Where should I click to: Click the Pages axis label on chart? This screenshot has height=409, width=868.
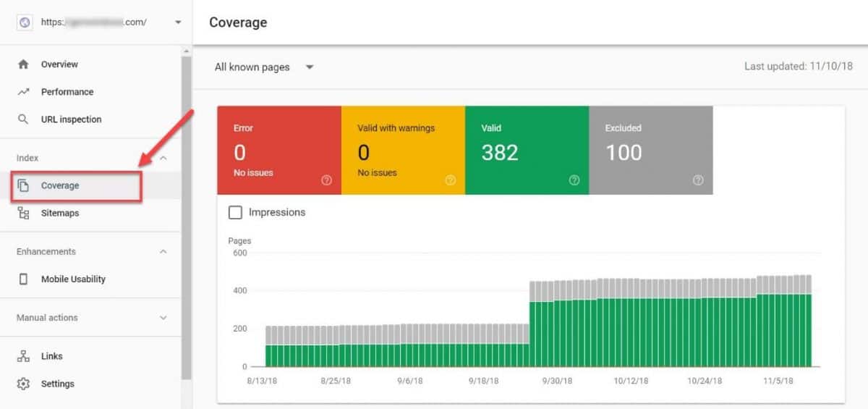[239, 240]
